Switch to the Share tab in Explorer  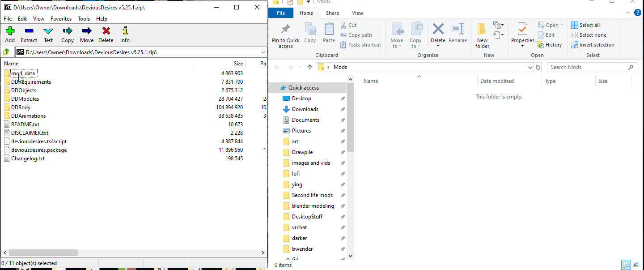(332, 13)
